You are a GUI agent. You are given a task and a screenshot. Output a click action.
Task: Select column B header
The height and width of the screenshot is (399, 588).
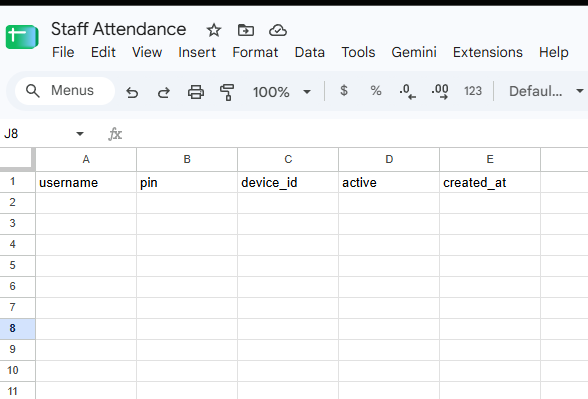pos(187,159)
